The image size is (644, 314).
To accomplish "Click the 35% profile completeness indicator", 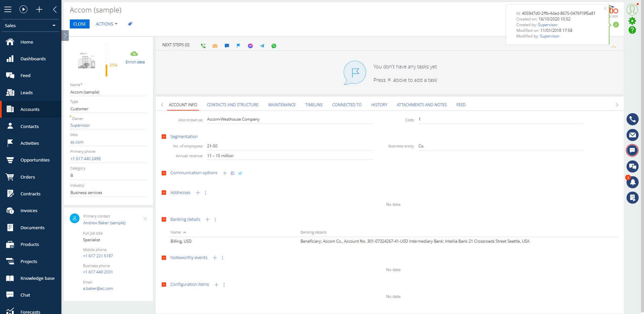I will point(114,65).
